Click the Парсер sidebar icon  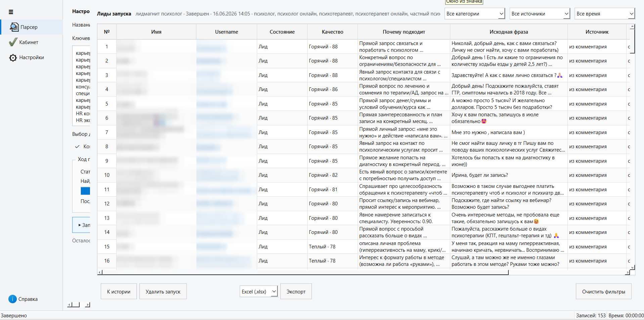coord(14,27)
